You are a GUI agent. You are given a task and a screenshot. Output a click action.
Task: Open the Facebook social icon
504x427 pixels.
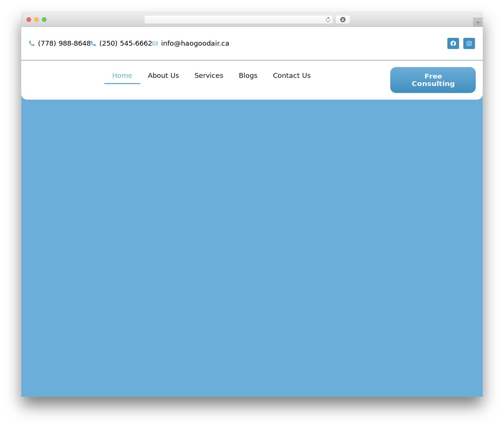pos(453,43)
